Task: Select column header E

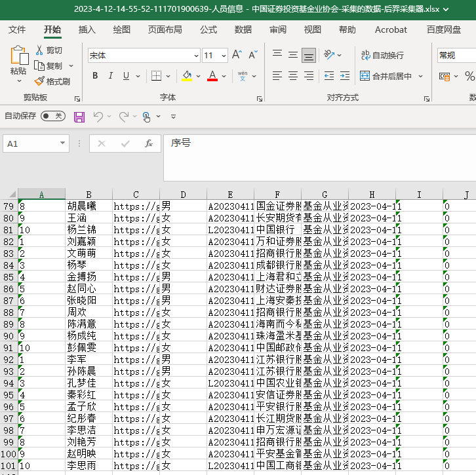Action: coord(230,194)
